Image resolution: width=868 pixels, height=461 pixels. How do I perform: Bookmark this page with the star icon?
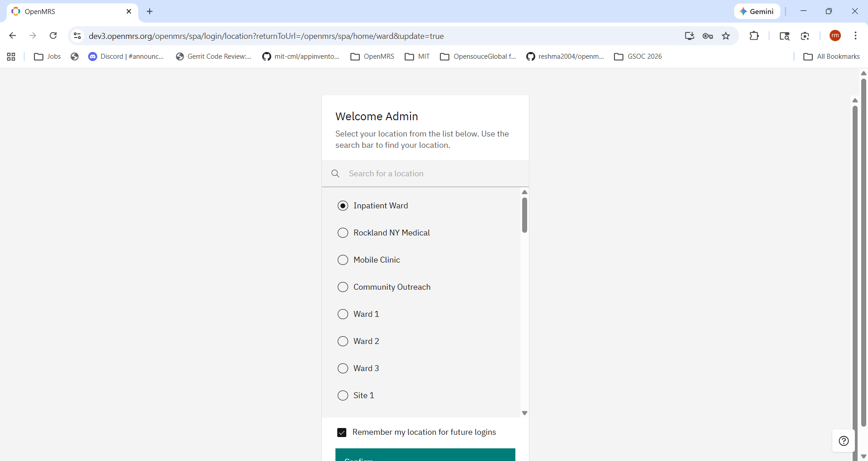[x=726, y=36]
